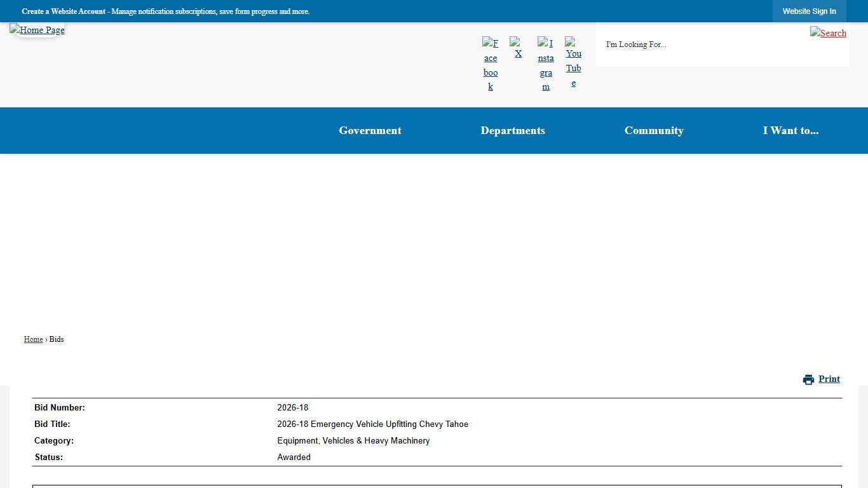The image size is (868, 488).
Task: Click the printer icon beside Print
Action: [x=808, y=379]
